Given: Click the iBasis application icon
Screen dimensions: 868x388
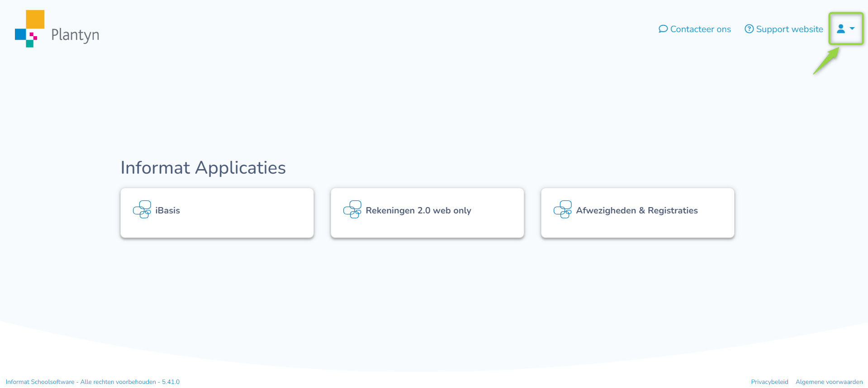Looking at the screenshot, I should tap(142, 210).
